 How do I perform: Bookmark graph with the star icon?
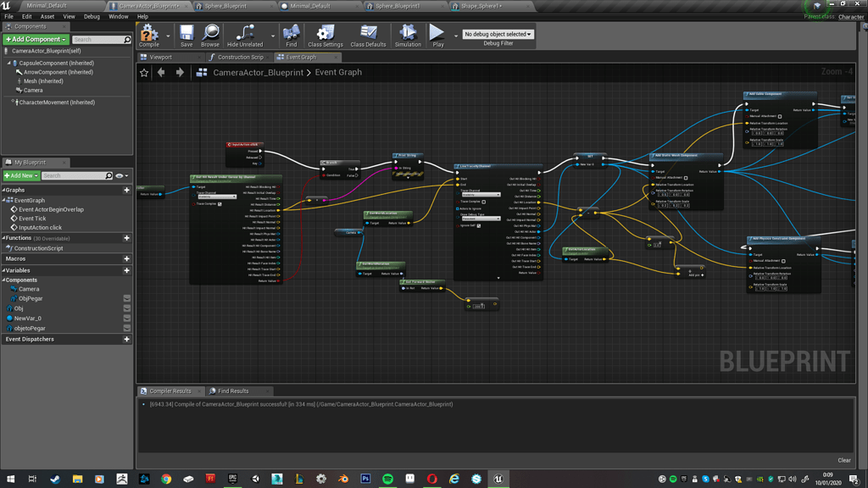click(x=144, y=73)
